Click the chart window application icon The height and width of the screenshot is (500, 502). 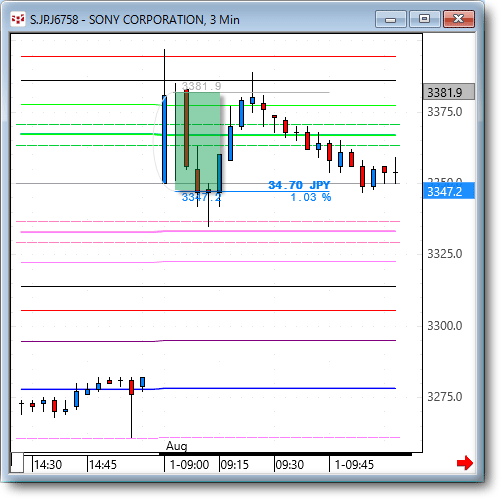(18, 19)
